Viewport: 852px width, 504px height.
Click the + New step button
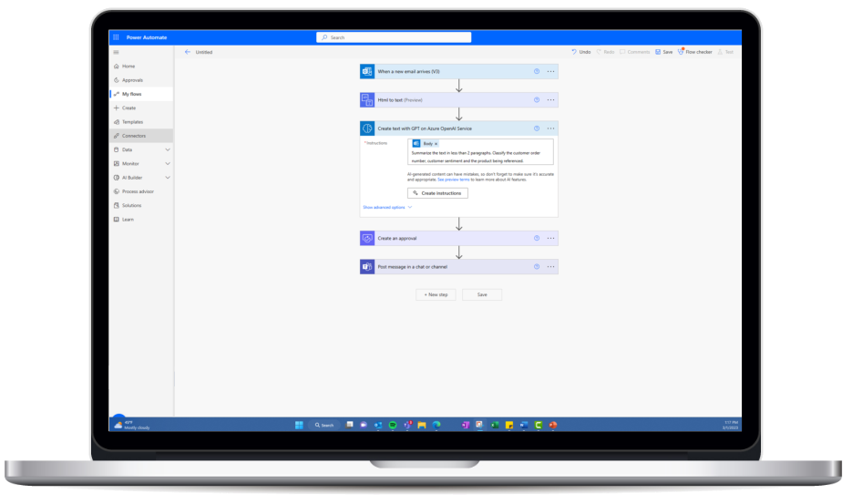[x=436, y=294]
